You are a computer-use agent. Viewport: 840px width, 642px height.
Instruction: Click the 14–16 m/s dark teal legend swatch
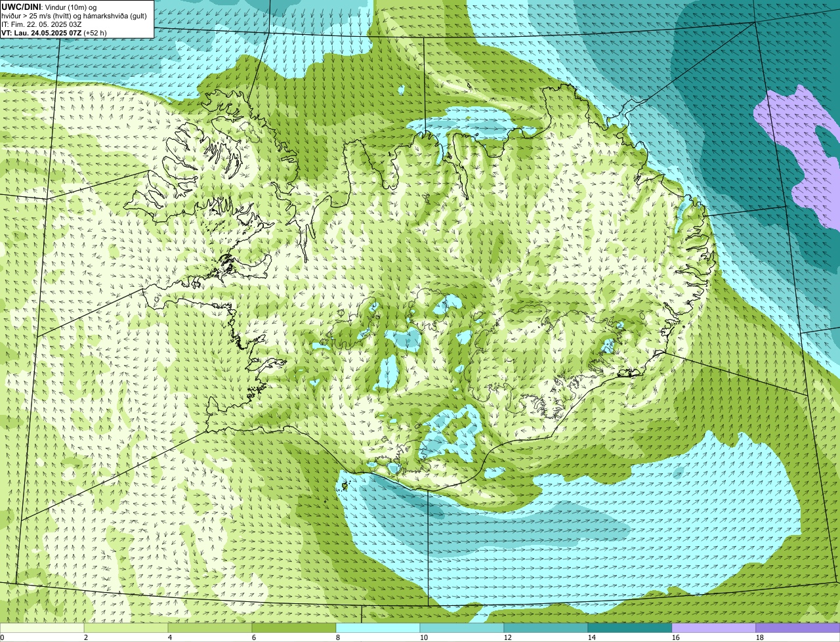click(630, 628)
